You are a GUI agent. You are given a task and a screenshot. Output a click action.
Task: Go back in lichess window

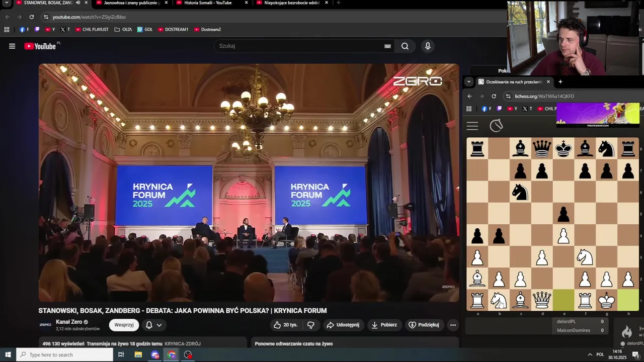469,97
